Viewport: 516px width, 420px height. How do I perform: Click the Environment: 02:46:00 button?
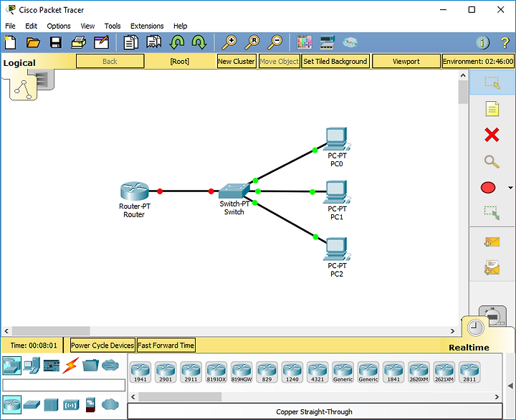tap(478, 61)
